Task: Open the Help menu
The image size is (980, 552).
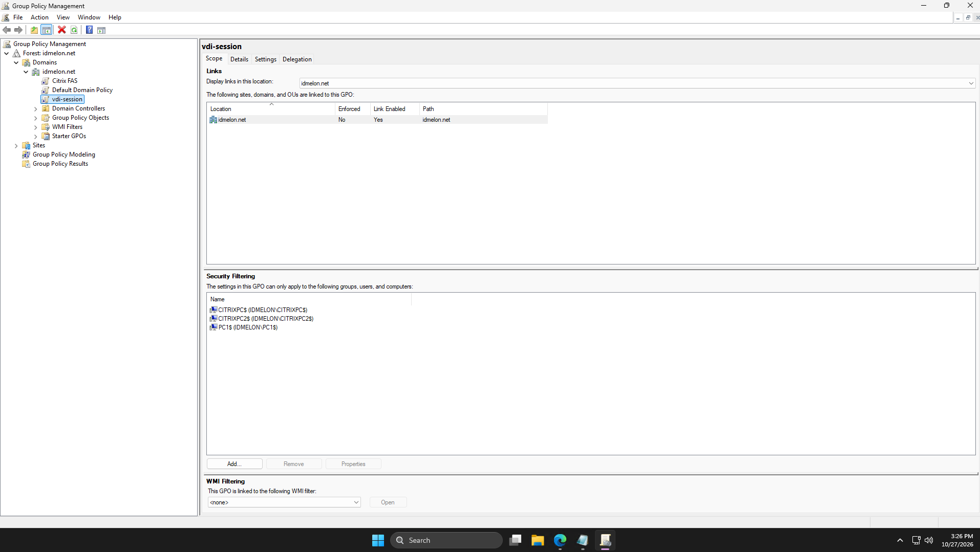Action: coord(115,17)
